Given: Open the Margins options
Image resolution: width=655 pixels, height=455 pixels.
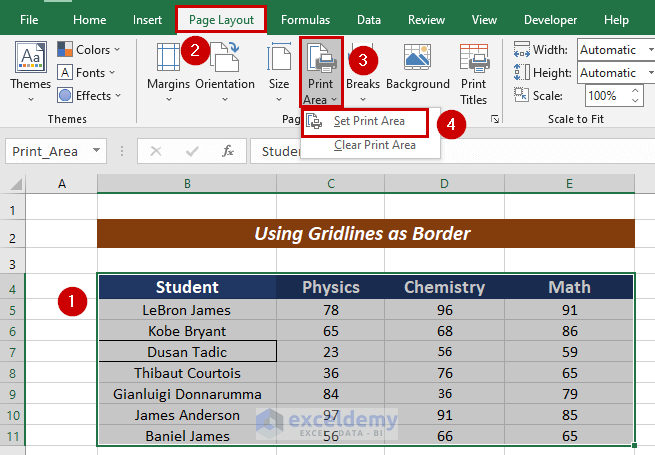Looking at the screenshot, I should pyautogui.click(x=168, y=72).
